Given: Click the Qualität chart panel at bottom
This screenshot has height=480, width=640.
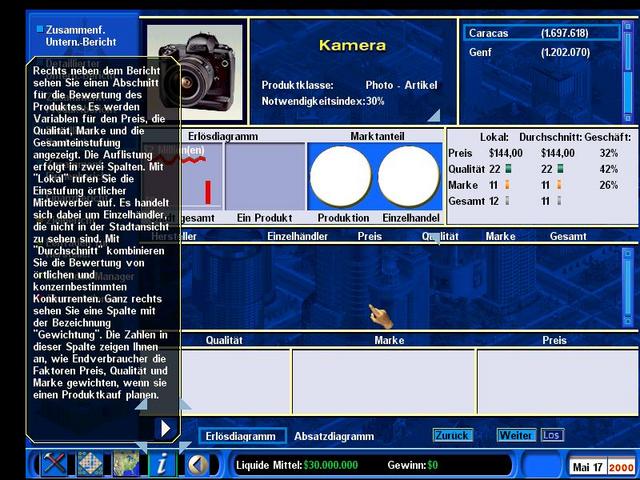Looking at the screenshot, I should pyautogui.click(x=236, y=382).
